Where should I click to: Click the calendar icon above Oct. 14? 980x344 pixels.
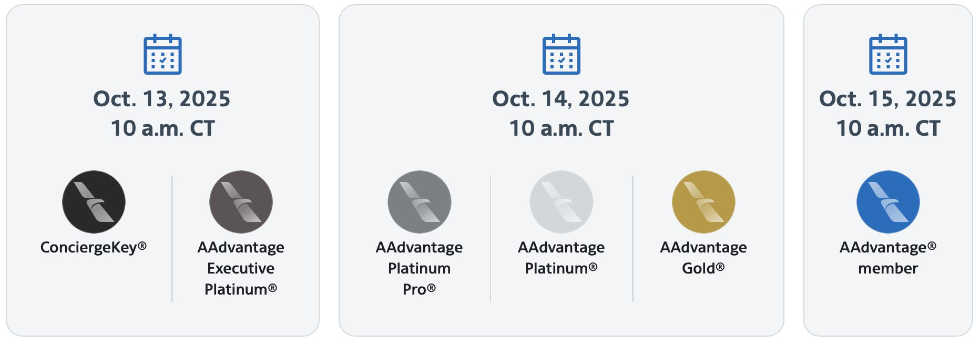(561, 55)
